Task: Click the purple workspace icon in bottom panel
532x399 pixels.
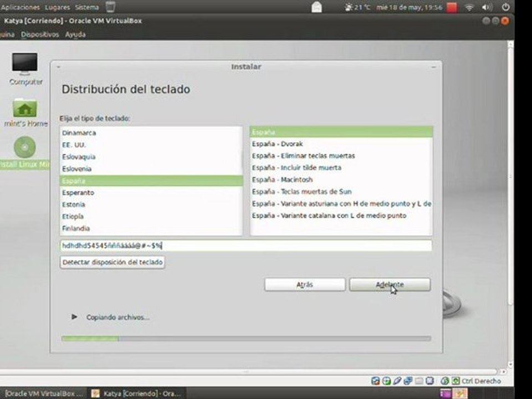Action: 446,393
